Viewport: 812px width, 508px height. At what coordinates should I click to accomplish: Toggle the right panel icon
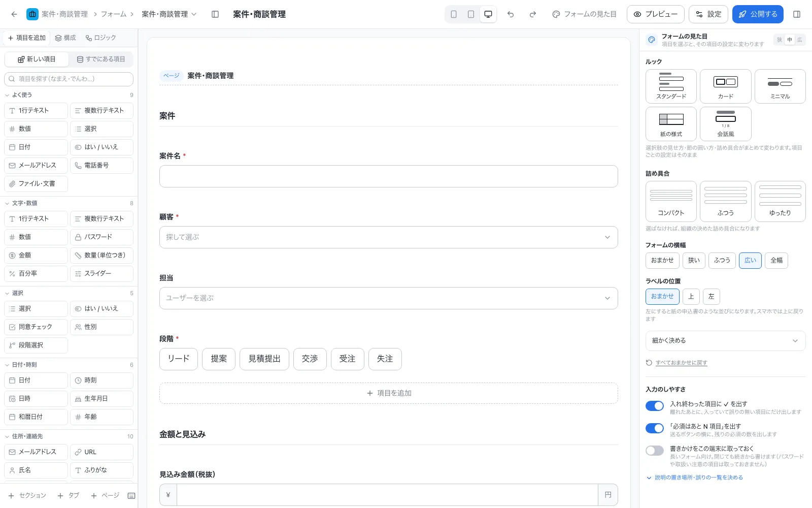point(797,14)
